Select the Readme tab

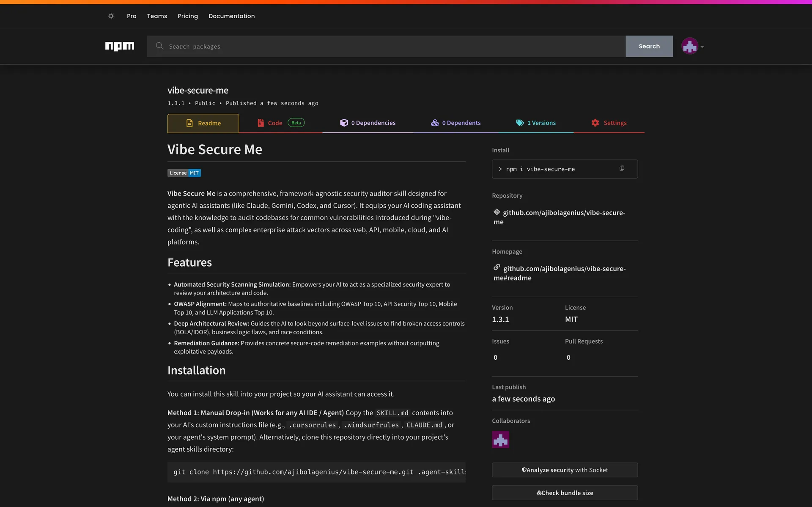pyautogui.click(x=203, y=123)
